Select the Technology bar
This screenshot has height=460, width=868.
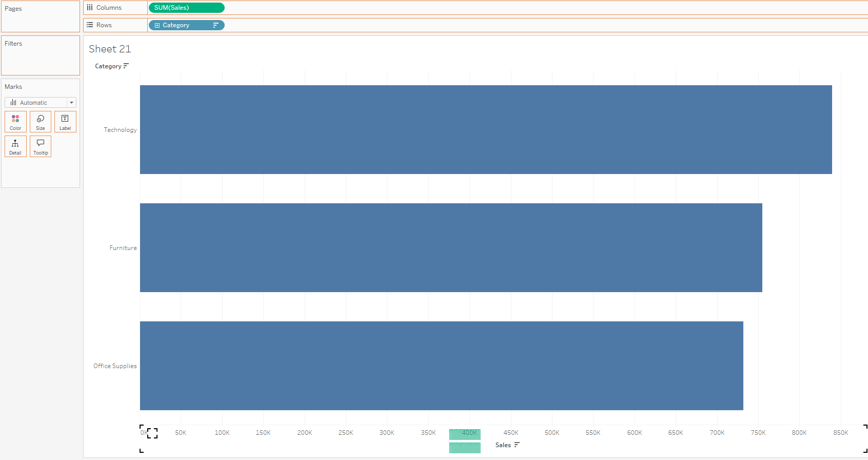click(486, 129)
